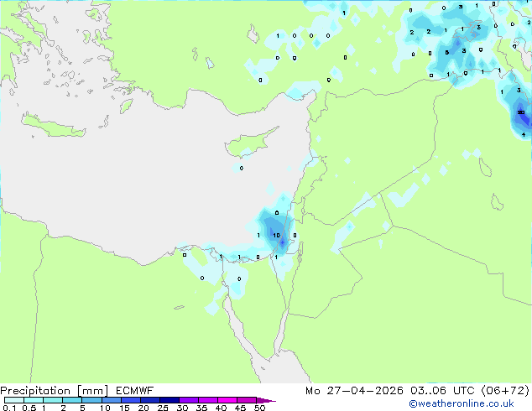Pick the 1–2 mm legend color swatch
The height and width of the screenshot is (411, 532).
(x=53, y=400)
